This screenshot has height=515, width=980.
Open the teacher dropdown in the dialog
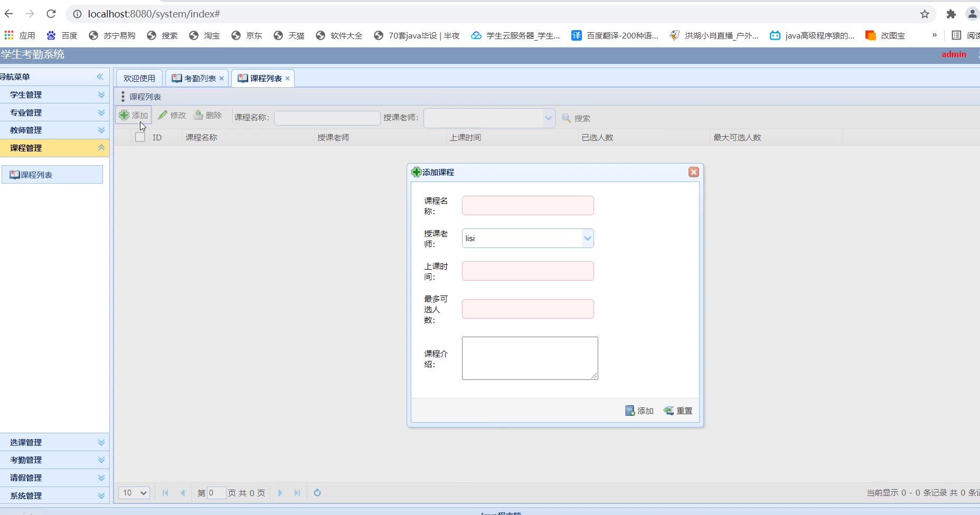[587, 239]
